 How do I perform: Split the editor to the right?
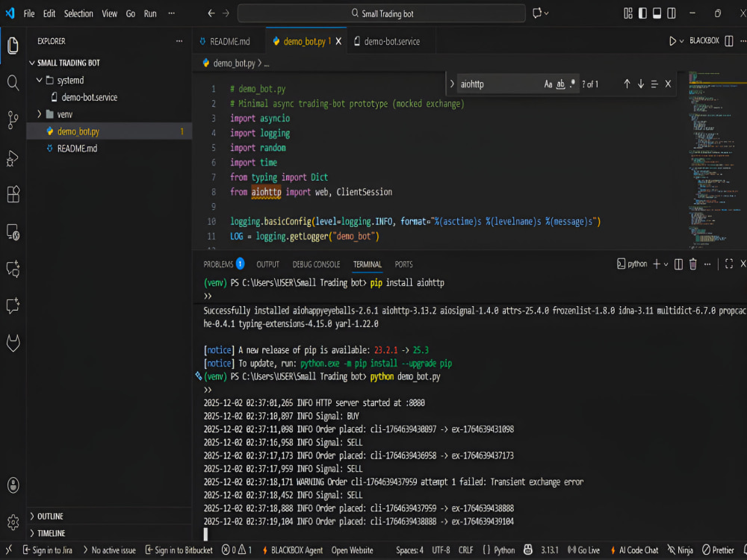(x=729, y=41)
